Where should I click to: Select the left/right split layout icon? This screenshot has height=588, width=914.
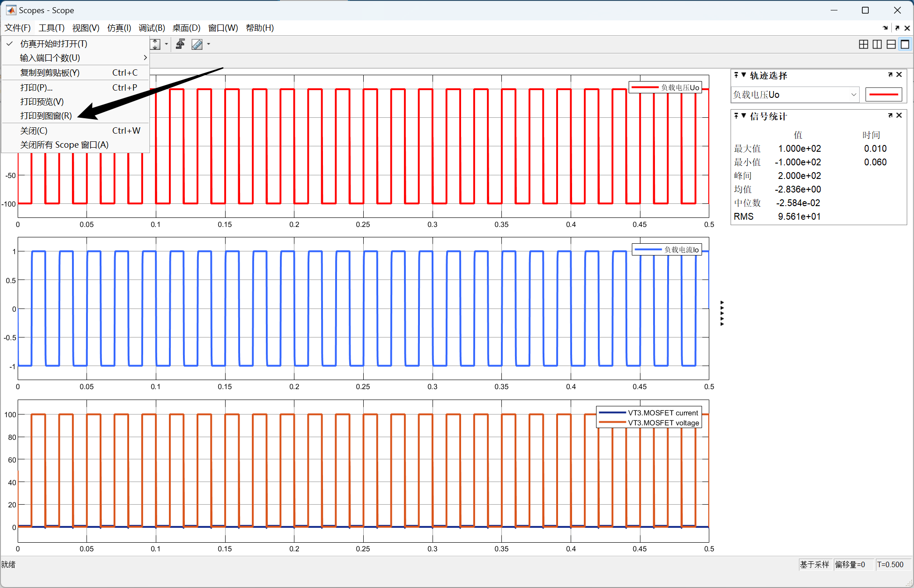point(877,44)
